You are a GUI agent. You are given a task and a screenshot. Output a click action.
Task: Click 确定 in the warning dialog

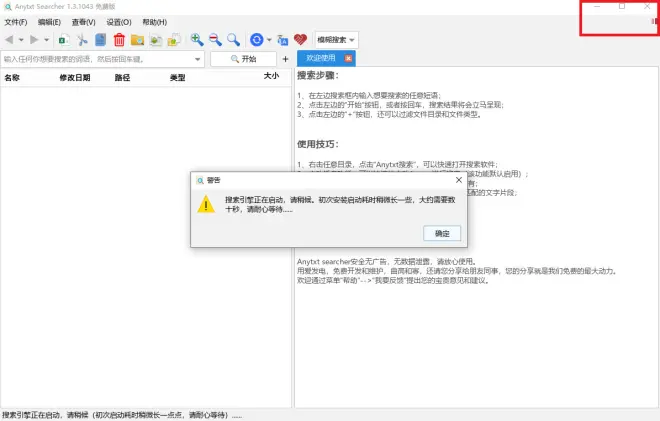442,234
